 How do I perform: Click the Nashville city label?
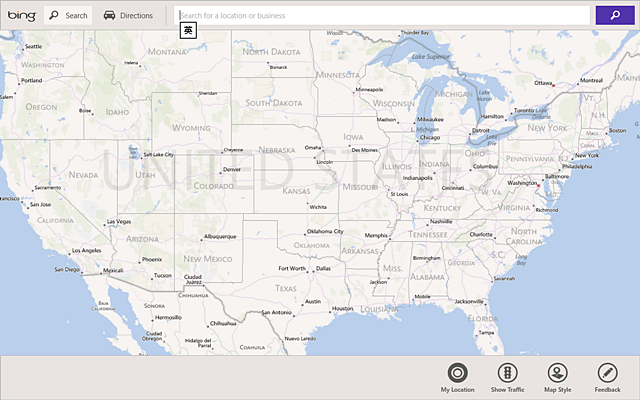coord(441,222)
